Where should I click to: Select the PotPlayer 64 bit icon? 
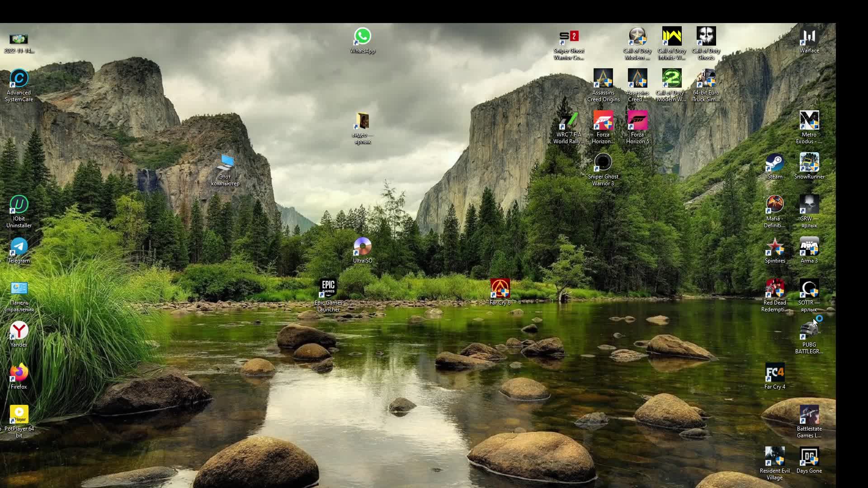pyautogui.click(x=19, y=415)
